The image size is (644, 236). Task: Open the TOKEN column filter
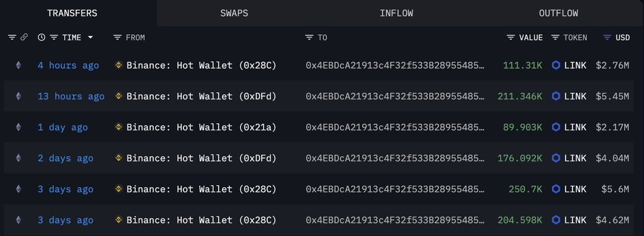click(x=555, y=38)
